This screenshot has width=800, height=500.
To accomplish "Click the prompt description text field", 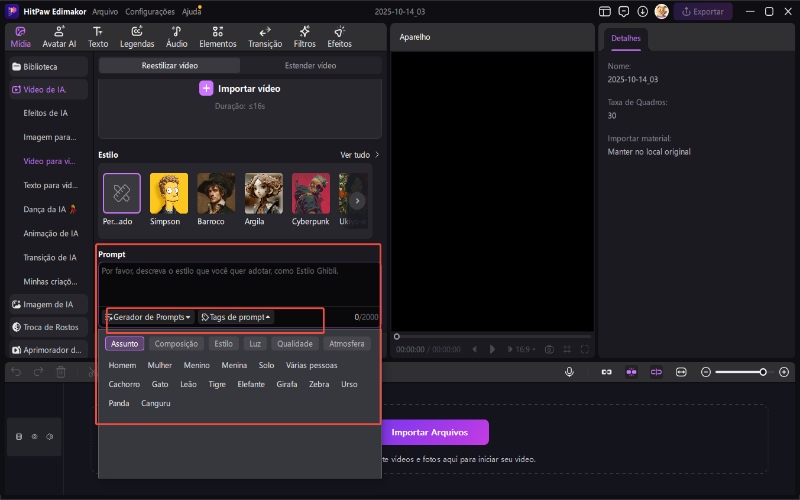I will coord(239,284).
